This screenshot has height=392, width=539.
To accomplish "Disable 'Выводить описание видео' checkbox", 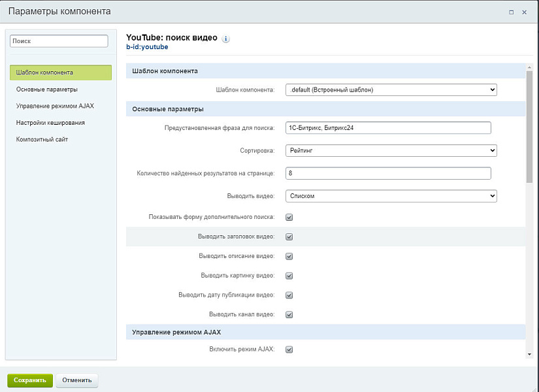I will pos(289,256).
